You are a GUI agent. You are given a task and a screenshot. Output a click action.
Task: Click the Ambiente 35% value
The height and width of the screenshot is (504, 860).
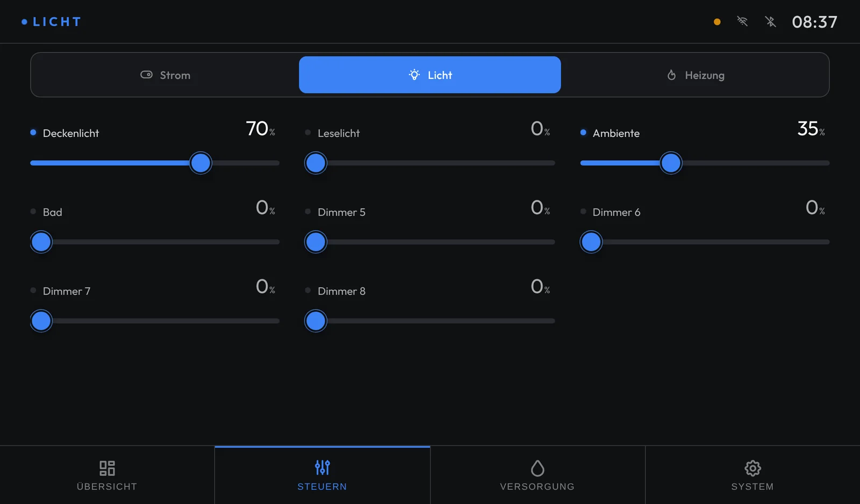click(x=811, y=128)
